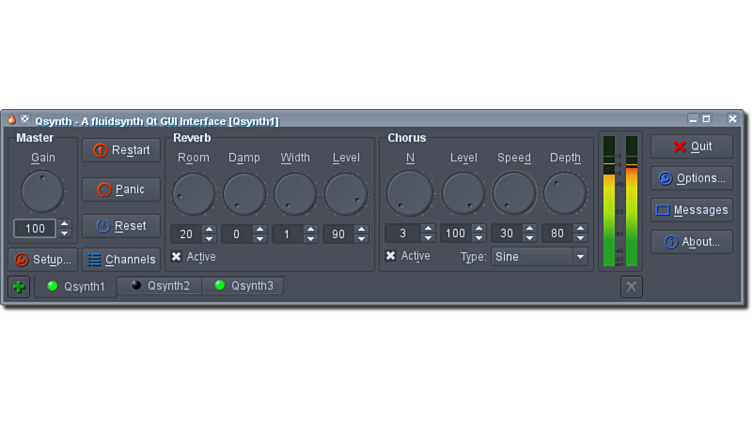Switch to the Qsynth2 engine tab
Viewport: 752px width, 423px height.
point(160,286)
